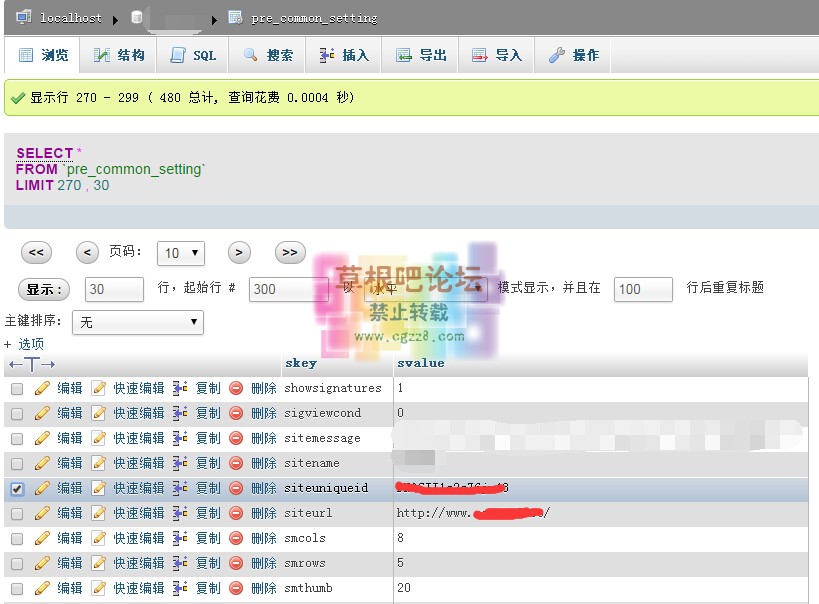Viewport: 819px width, 604px height.
Task: Click the pencil edit icon for showsignatures row
Action: coord(42,388)
